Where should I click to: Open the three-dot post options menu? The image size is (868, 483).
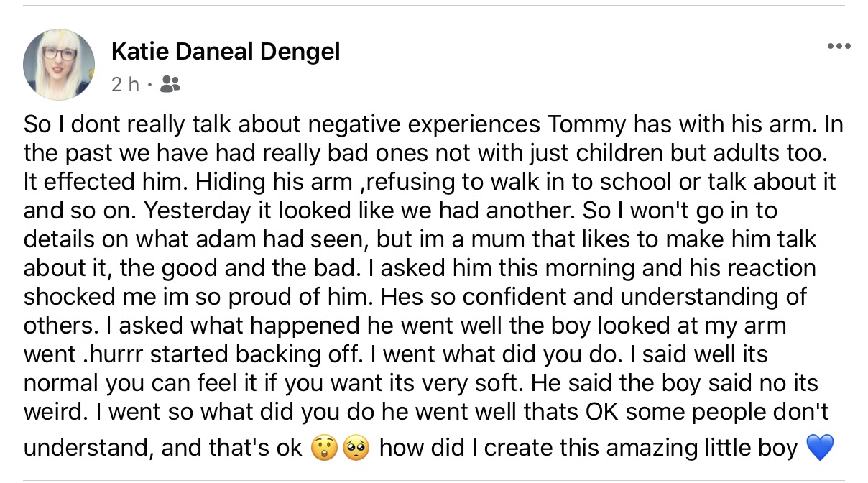[x=839, y=47]
